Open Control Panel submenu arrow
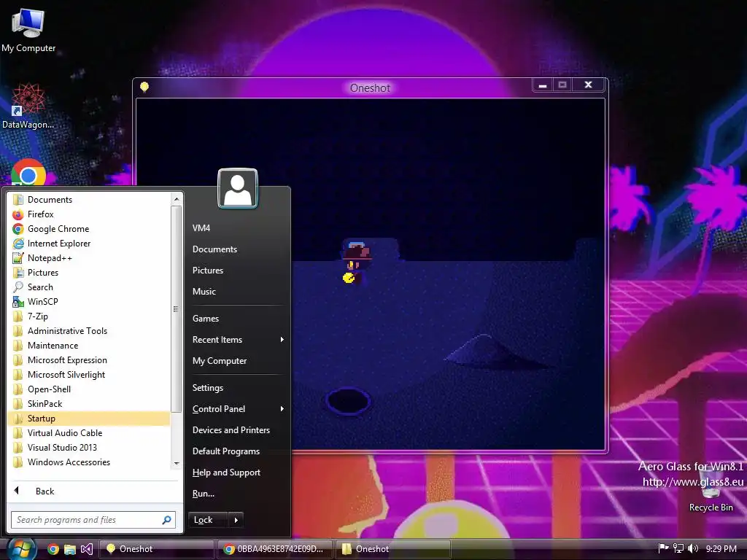Screen dimensions: 747x560 pyautogui.click(x=282, y=408)
